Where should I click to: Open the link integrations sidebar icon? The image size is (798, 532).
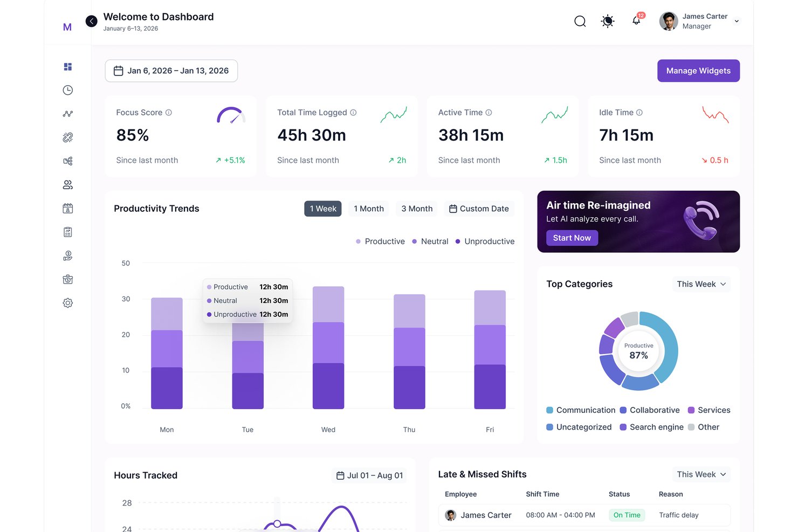67,137
